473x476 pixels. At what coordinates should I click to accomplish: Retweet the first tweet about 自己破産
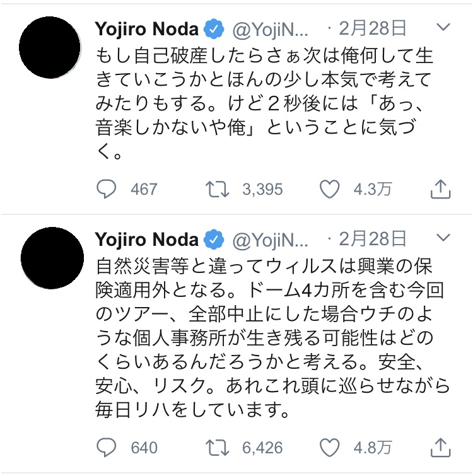tap(218, 189)
